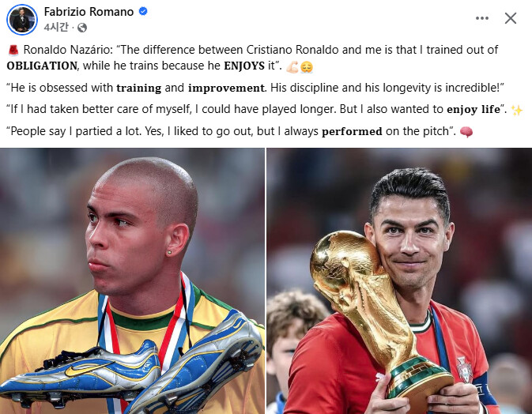Click the bold word performed
The height and width of the screenshot is (414, 532).
coord(352,132)
